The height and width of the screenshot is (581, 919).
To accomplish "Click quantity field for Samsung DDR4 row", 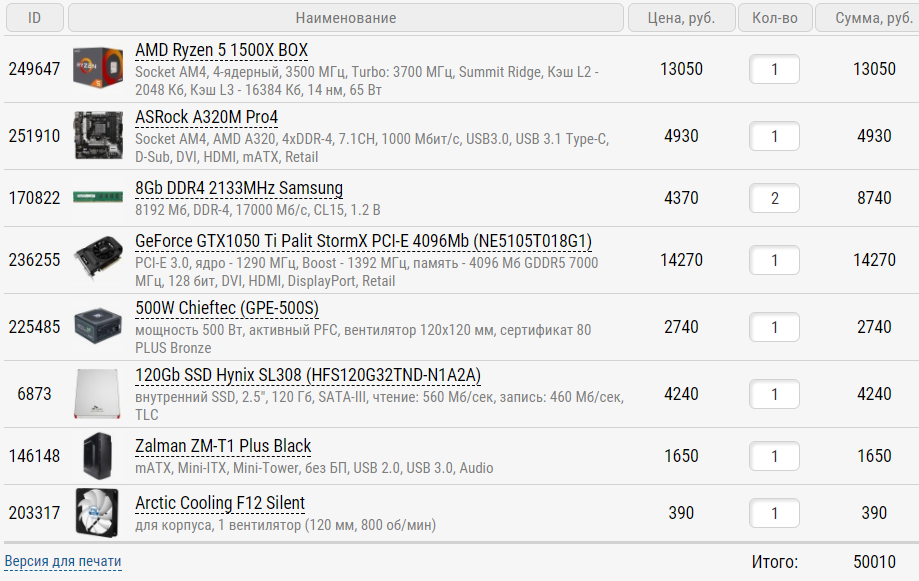I will (774, 198).
